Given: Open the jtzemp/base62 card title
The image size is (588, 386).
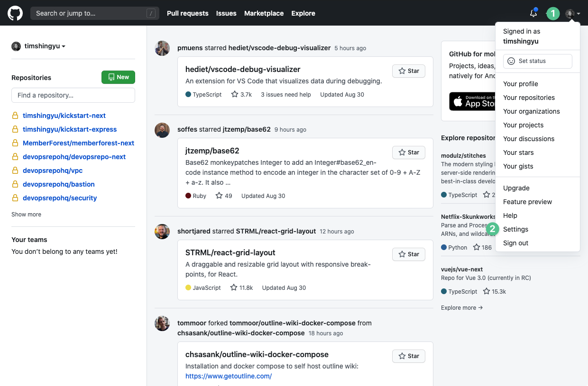Looking at the screenshot, I should pos(212,151).
